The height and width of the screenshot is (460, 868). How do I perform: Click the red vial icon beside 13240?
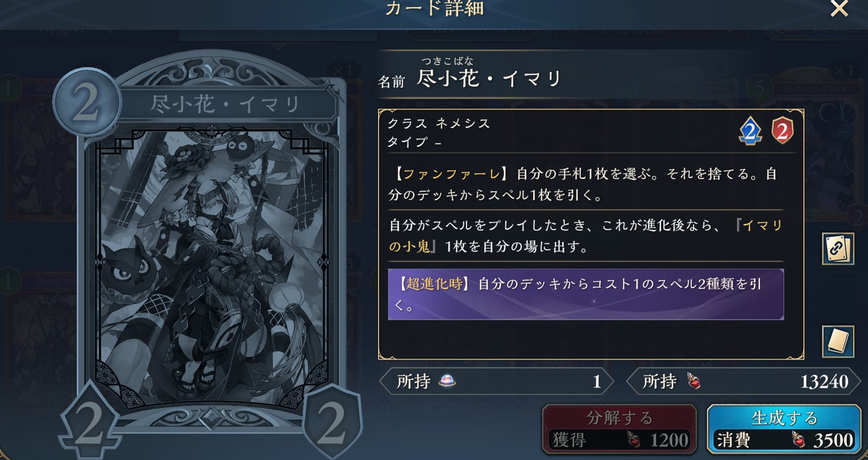pos(694,381)
